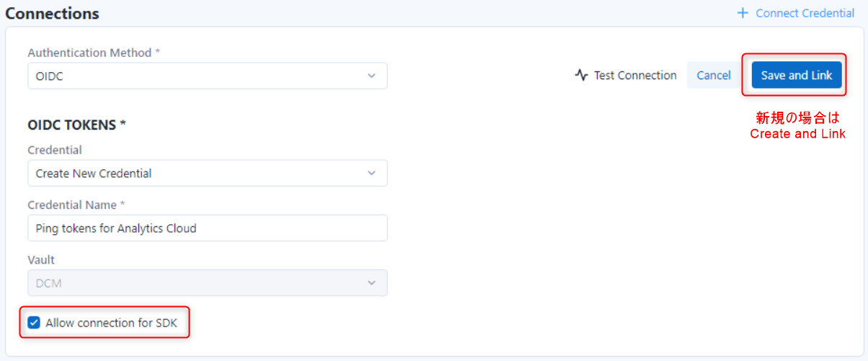Click the red 'Create and Link' annotation
The image size is (868, 361).
(x=797, y=134)
